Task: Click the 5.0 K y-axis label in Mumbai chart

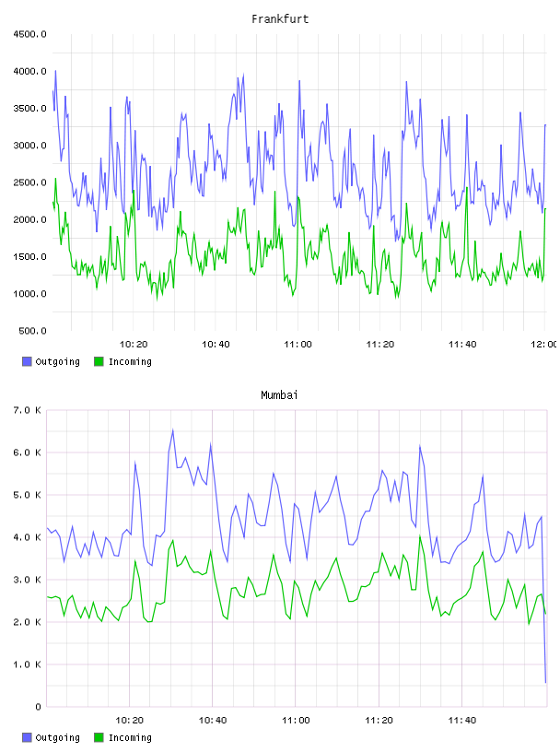Action: [x=27, y=495]
